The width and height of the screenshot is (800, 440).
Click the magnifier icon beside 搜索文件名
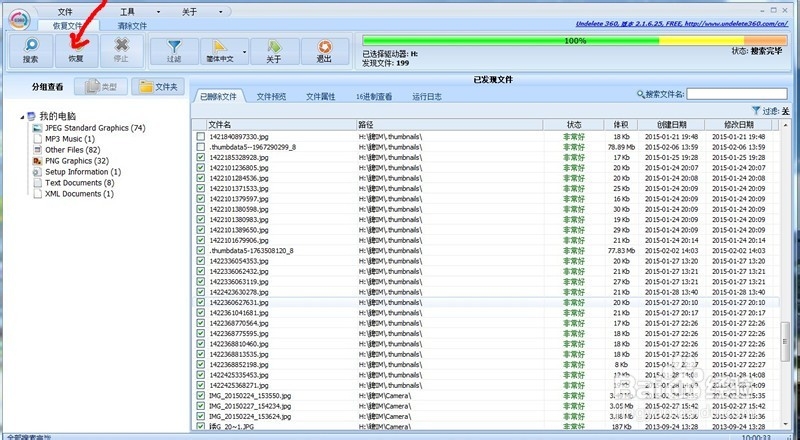641,94
